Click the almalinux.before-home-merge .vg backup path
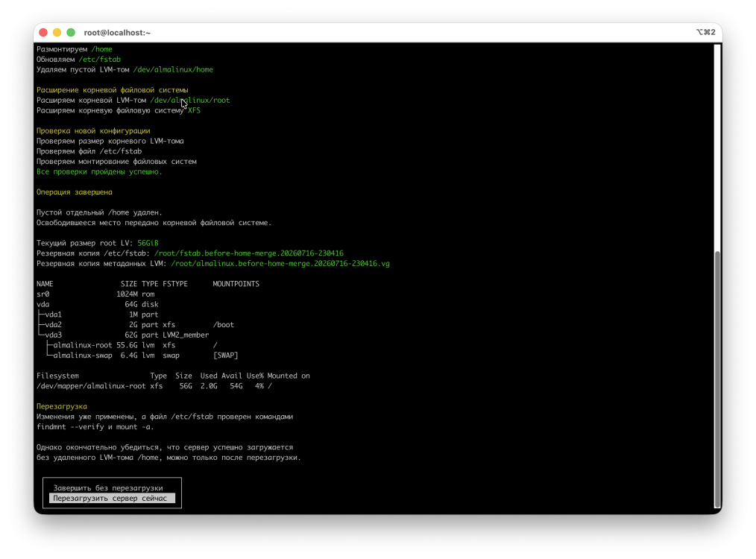This screenshot has width=756, height=559. 280,264
